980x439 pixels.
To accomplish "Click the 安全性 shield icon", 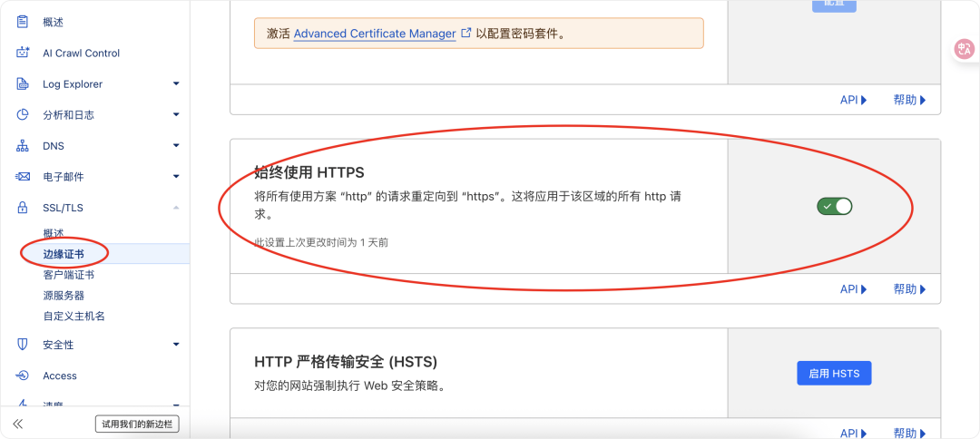I will coord(23,345).
